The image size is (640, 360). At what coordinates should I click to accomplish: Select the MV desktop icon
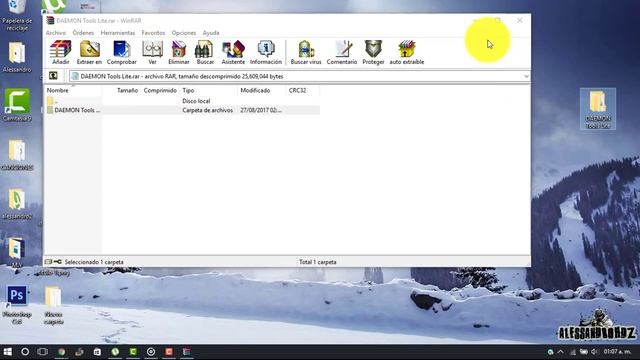17,253
